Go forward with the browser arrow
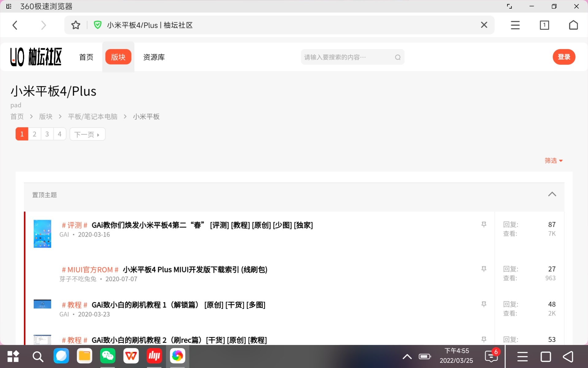The width and height of the screenshot is (588, 368). 43,25
